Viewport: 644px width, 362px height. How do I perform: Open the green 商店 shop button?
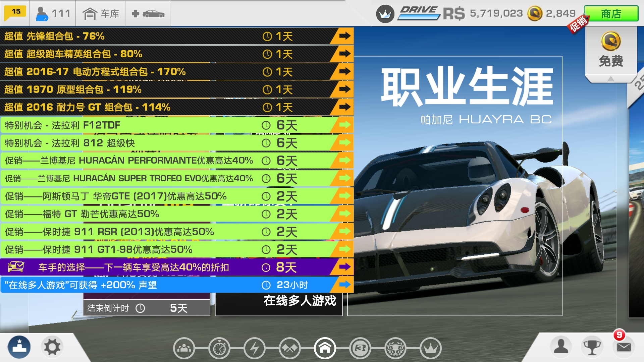[611, 13]
